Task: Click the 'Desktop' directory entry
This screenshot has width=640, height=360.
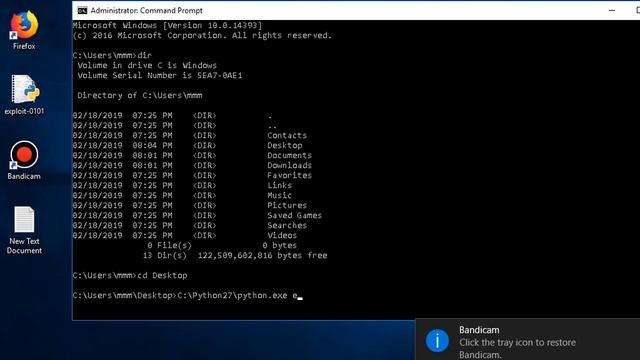Action: pos(285,145)
